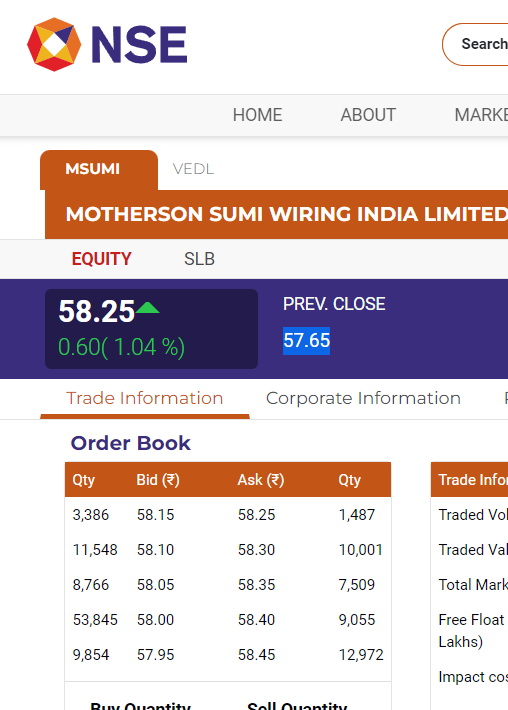Open the Corporate Information tab
508x710 pixels.
pyautogui.click(x=363, y=398)
